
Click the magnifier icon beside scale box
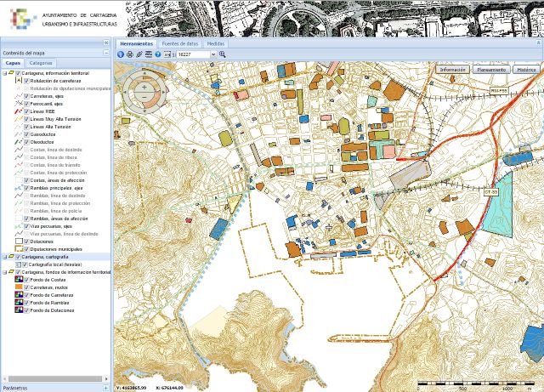[223, 54]
